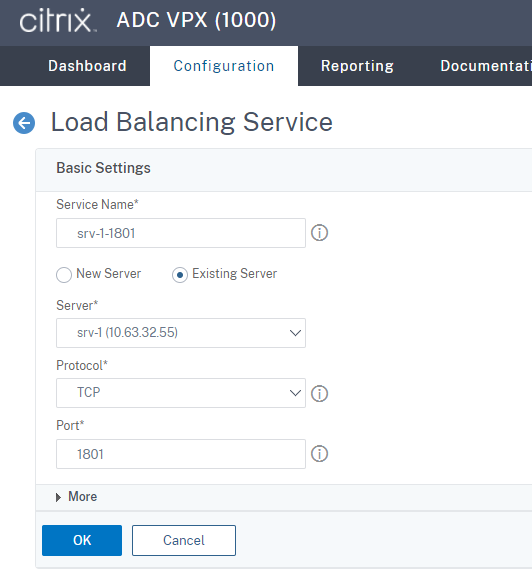Click info icon next to Protocol dropdown
This screenshot has height=580, width=532.
(319, 393)
